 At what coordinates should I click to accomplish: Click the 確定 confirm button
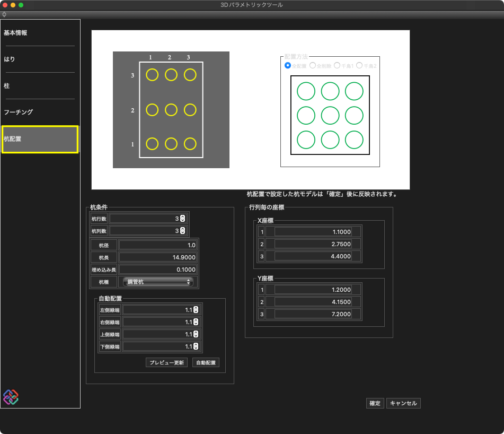coord(375,403)
